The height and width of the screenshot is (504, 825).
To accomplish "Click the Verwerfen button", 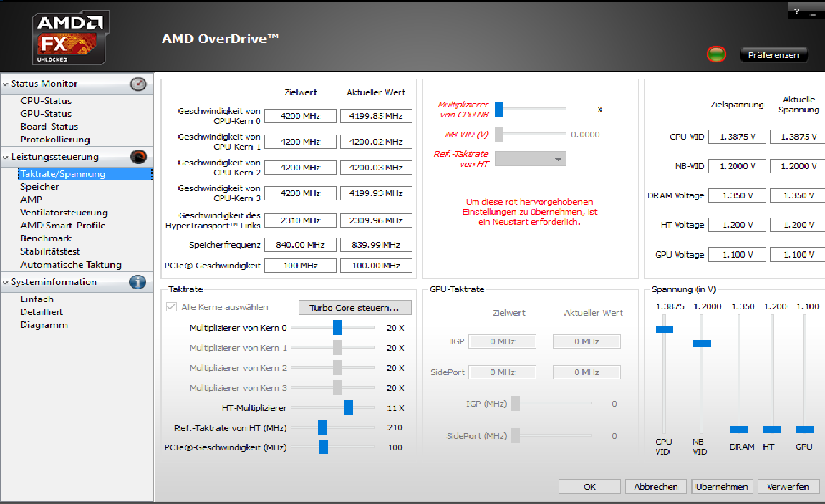I will pyautogui.click(x=788, y=487).
